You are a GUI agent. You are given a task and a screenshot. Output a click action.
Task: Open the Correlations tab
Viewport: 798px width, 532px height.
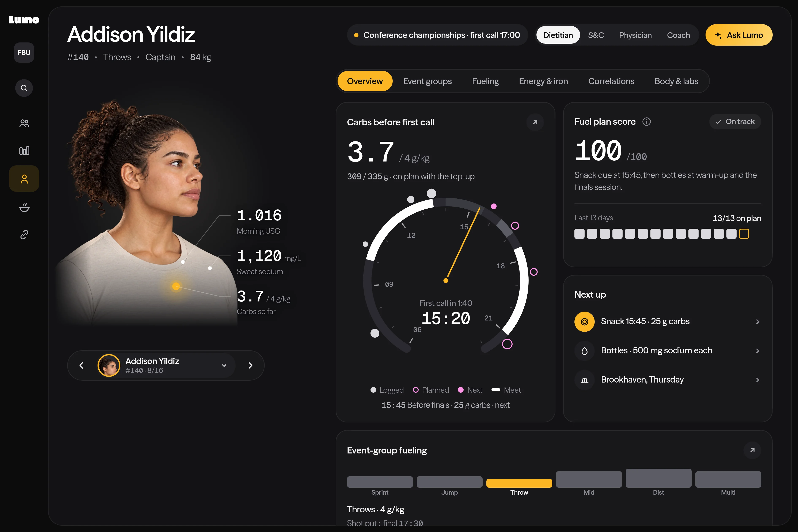[x=611, y=81]
